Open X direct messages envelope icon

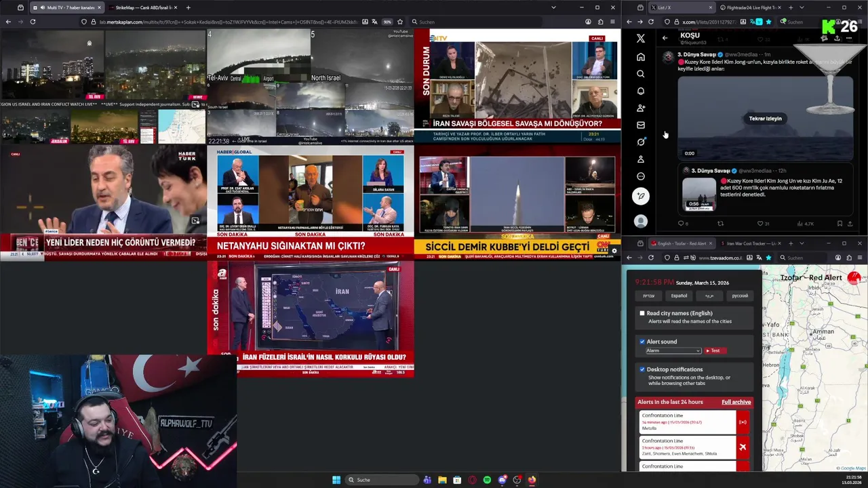(641, 125)
